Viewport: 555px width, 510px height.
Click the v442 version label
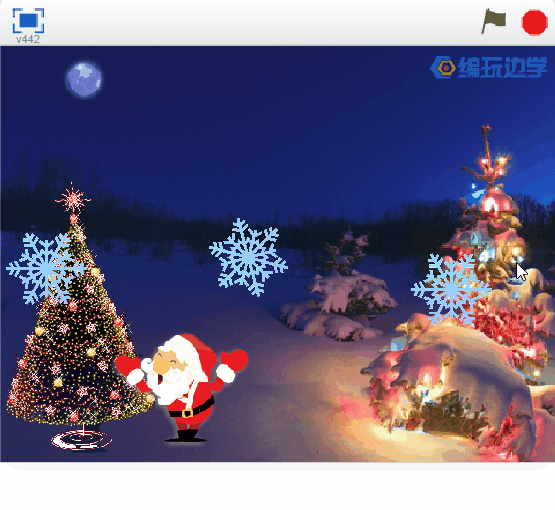(28, 39)
